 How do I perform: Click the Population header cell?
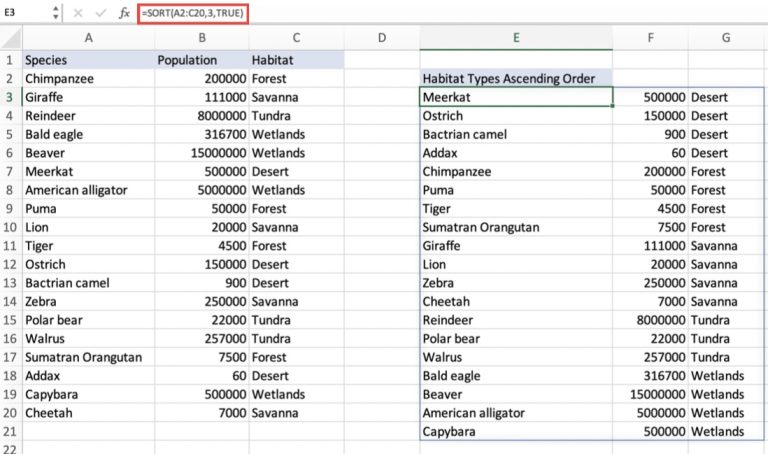point(201,60)
